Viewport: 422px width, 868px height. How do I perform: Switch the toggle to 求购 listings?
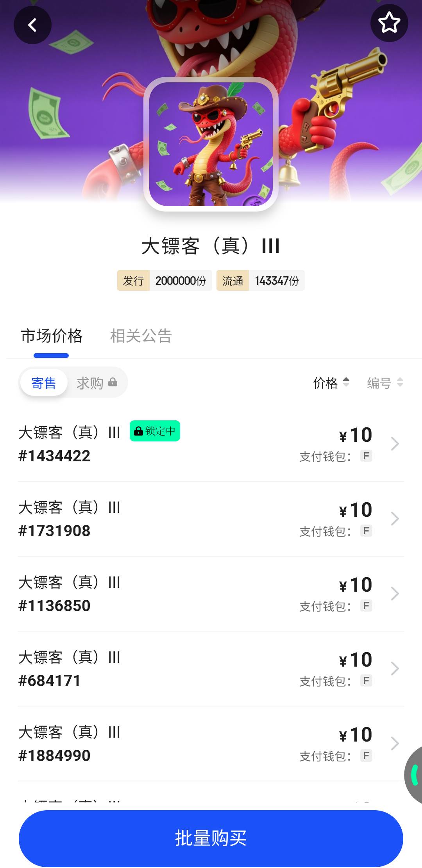(90, 383)
